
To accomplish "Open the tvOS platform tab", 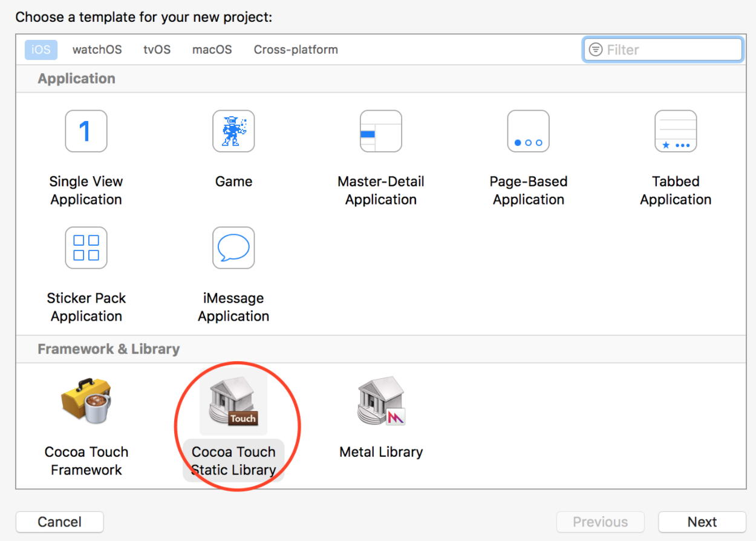I will pos(157,50).
